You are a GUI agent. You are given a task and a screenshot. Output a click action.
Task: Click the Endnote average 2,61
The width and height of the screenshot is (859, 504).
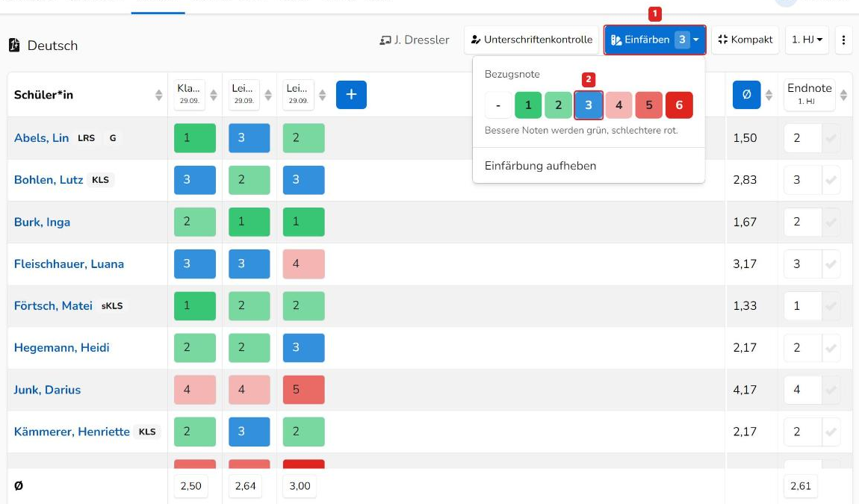point(801,486)
